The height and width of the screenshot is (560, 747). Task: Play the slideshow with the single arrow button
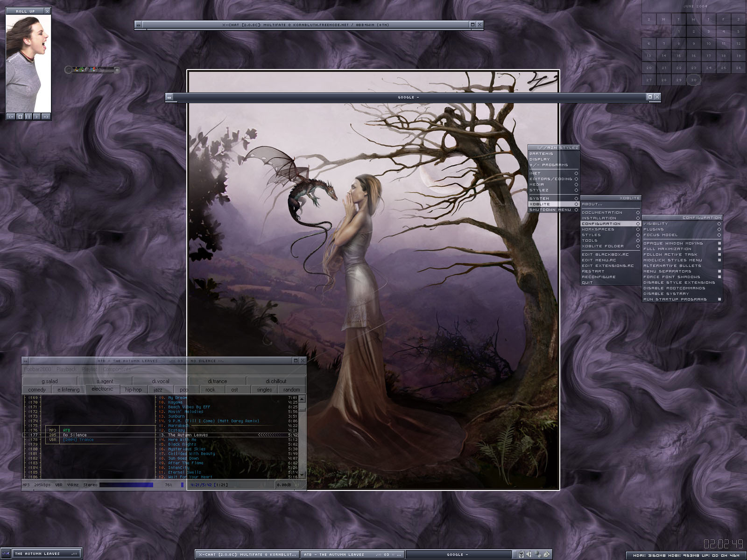pyautogui.click(x=37, y=117)
